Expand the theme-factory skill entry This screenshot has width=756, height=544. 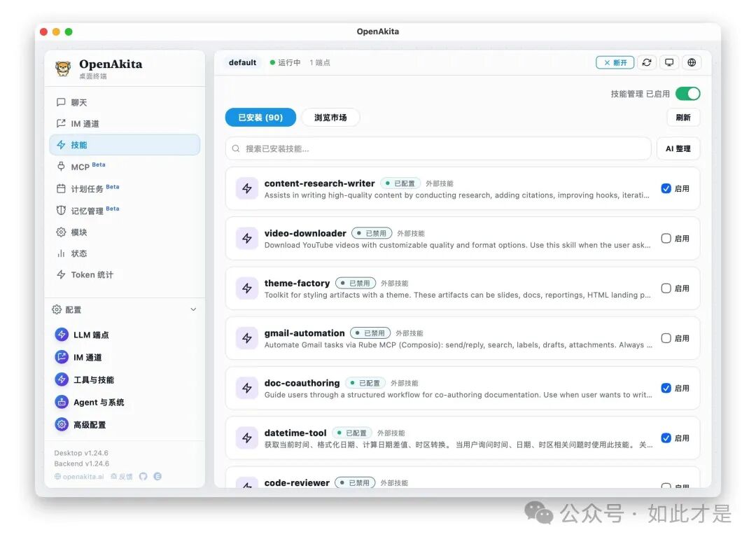[x=462, y=288]
